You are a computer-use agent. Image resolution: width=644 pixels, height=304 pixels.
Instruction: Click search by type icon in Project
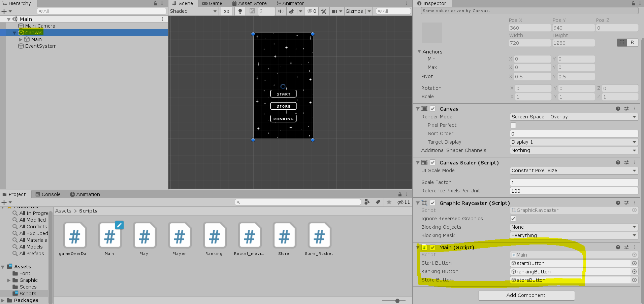(x=367, y=202)
